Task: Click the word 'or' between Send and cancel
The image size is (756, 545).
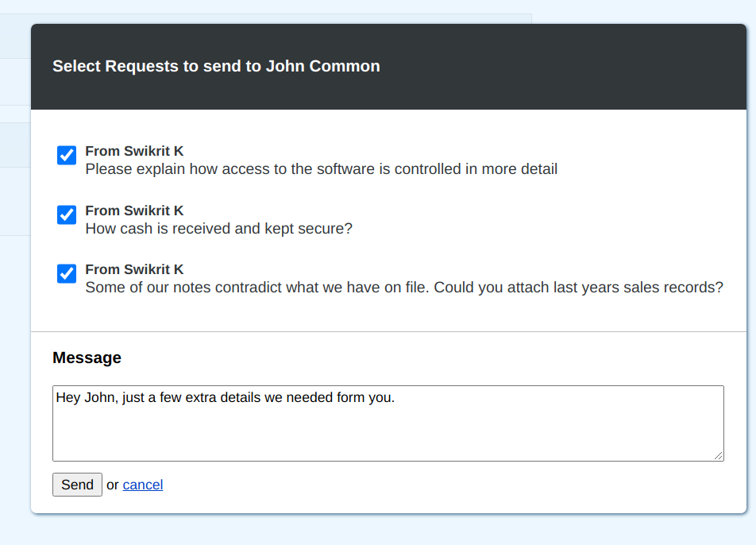Action: click(112, 485)
